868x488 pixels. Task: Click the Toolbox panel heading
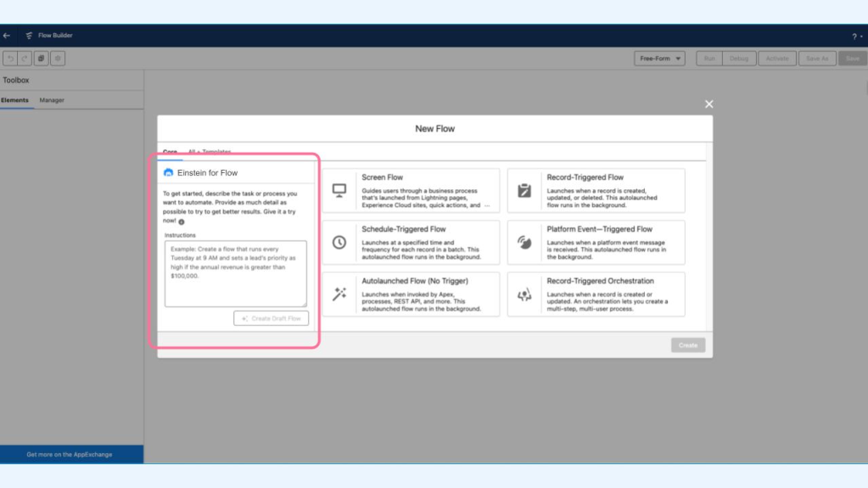click(15, 81)
